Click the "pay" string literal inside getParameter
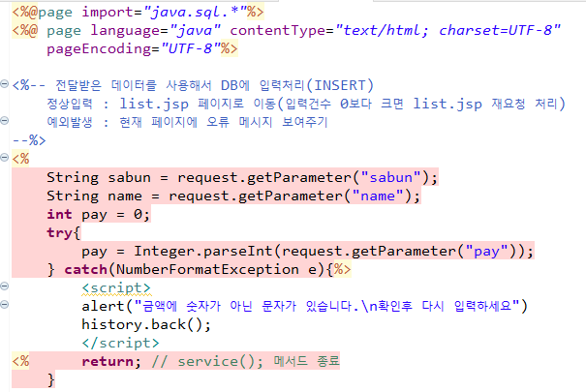The width and height of the screenshot is (586, 392). (486, 251)
